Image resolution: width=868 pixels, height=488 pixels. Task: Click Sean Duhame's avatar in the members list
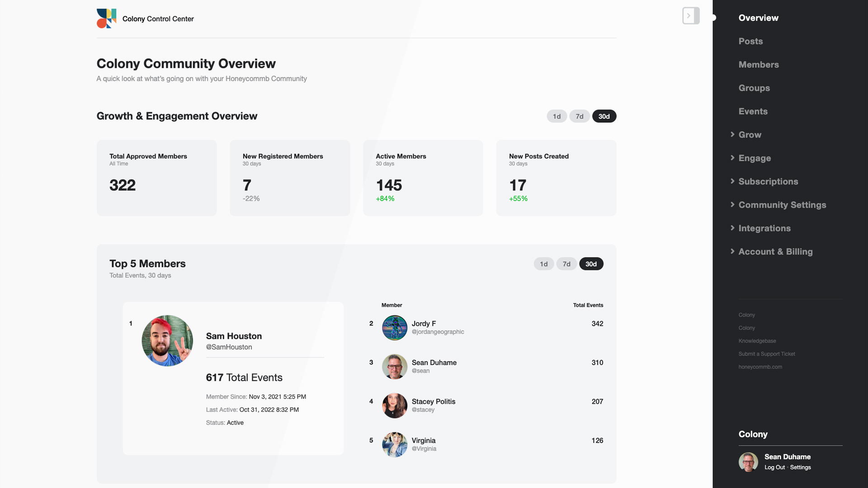point(394,366)
